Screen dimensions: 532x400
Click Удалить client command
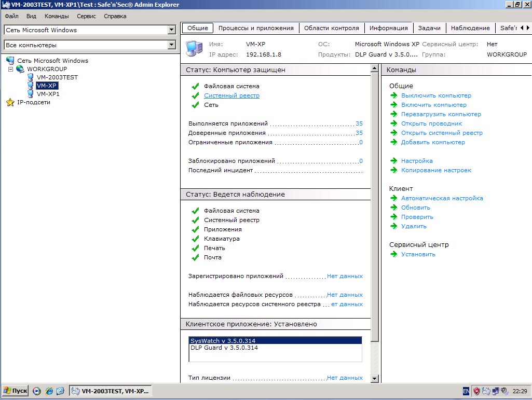[414, 226]
